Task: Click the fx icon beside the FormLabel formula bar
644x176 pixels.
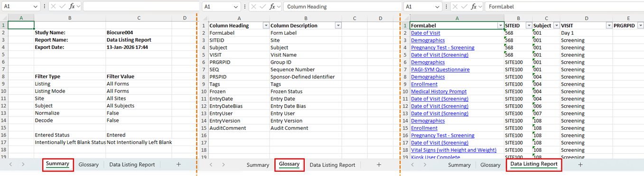Action: pyautogui.click(x=474, y=7)
